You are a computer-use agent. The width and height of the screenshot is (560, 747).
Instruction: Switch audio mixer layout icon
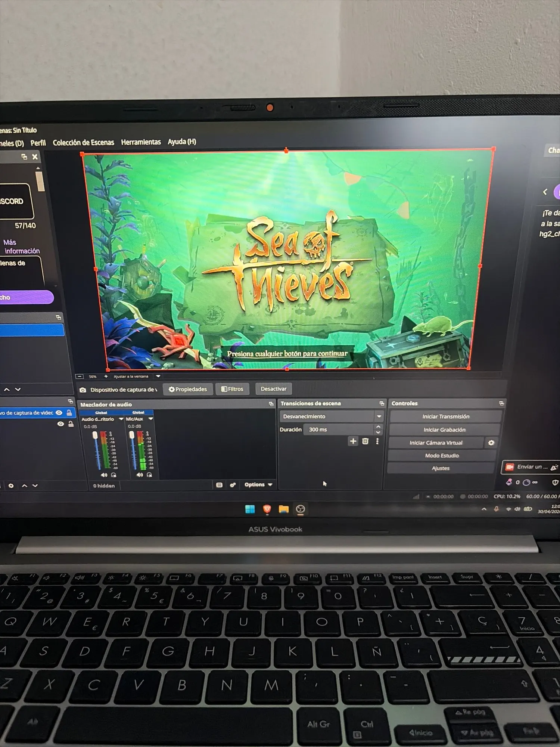tap(220, 485)
